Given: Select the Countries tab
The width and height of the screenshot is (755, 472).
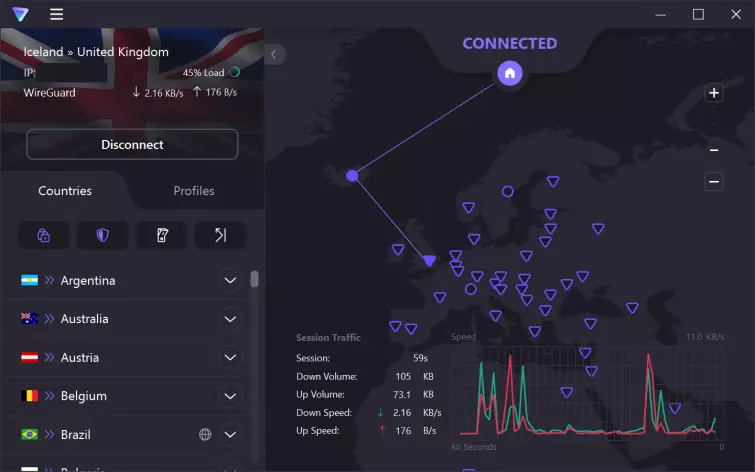Looking at the screenshot, I should pos(65,191).
